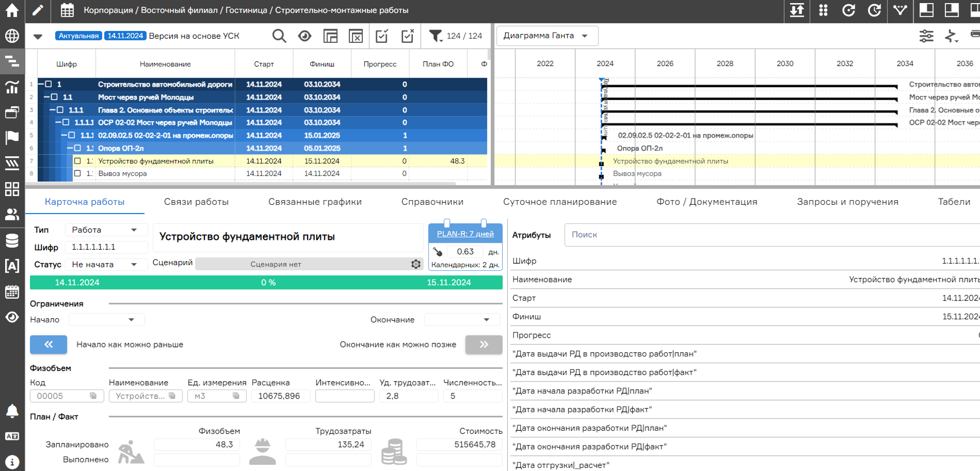980x471 pixels.
Task: Open the Диаграмма Ганта dropdown
Action: [x=547, y=36]
